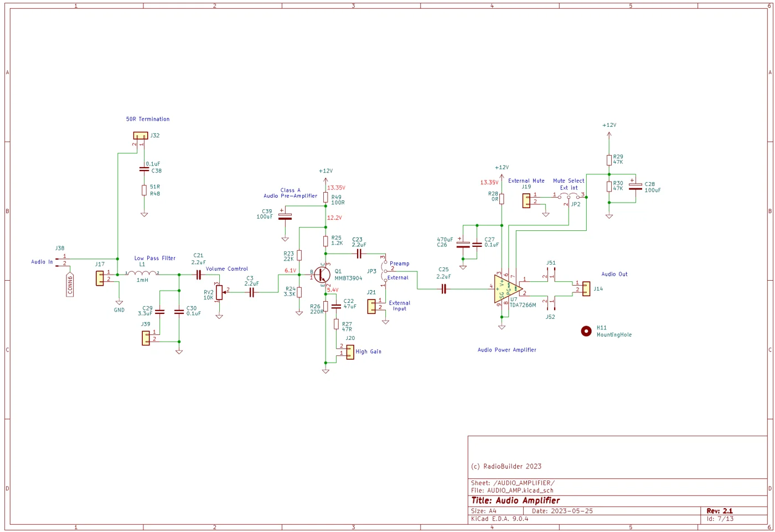Click the 'Audio In' label text
The height and width of the screenshot is (532, 775).
point(42,262)
